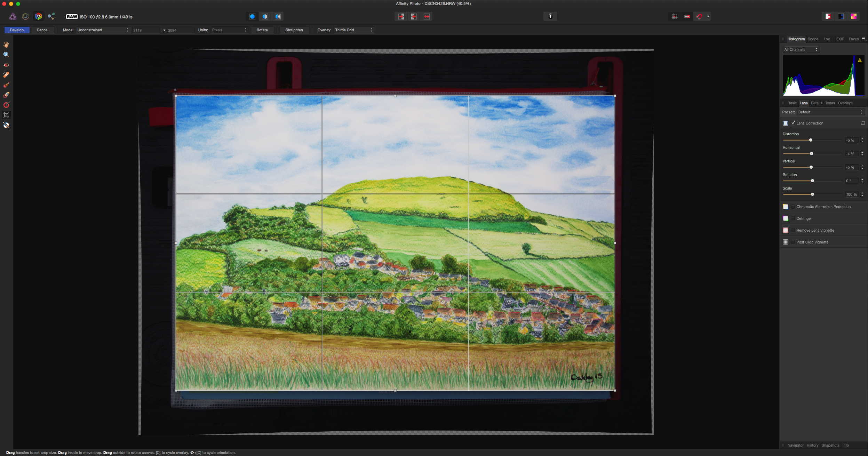Select the White Balance tool

(6, 125)
